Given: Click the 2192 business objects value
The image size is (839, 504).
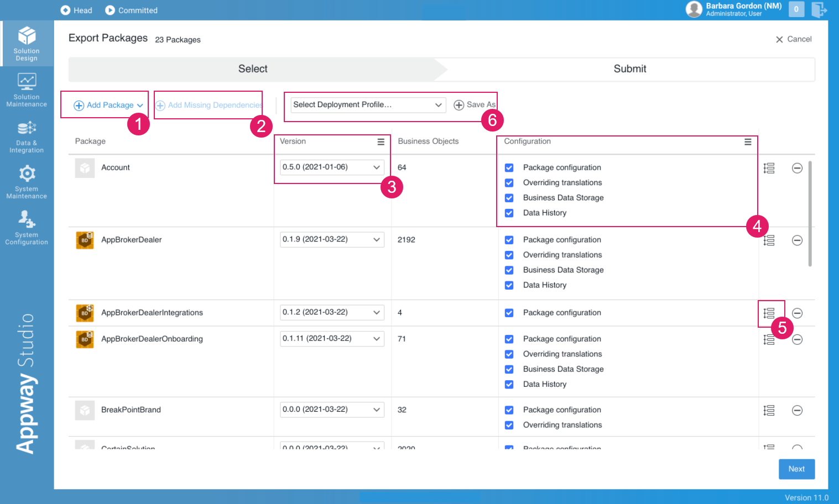Looking at the screenshot, I should (407, 240).
